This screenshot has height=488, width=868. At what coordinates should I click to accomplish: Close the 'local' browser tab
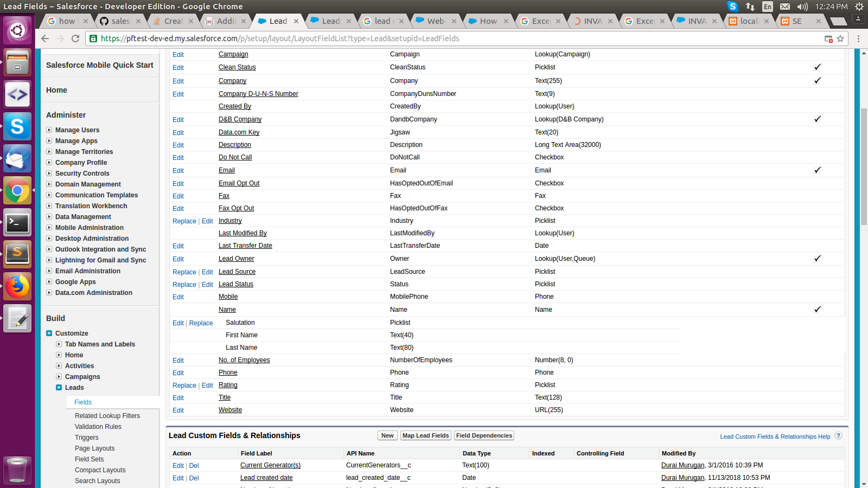[x=767, y=21]
